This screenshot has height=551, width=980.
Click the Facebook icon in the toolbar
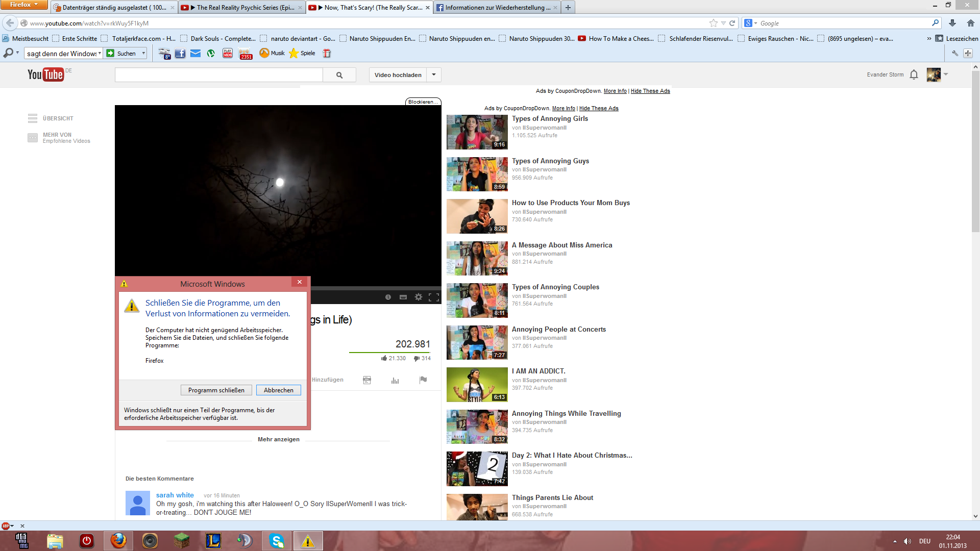pos(180,53)
